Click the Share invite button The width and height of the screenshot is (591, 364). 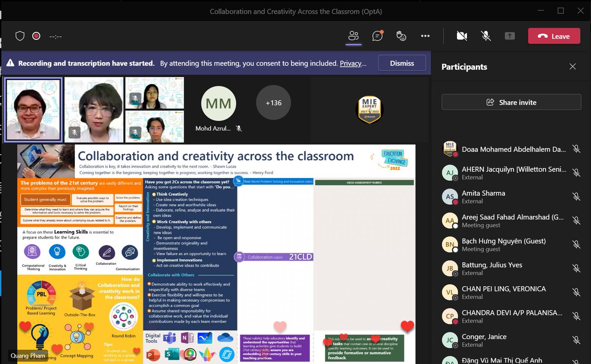pyautogui.click(x=511, y=102)
